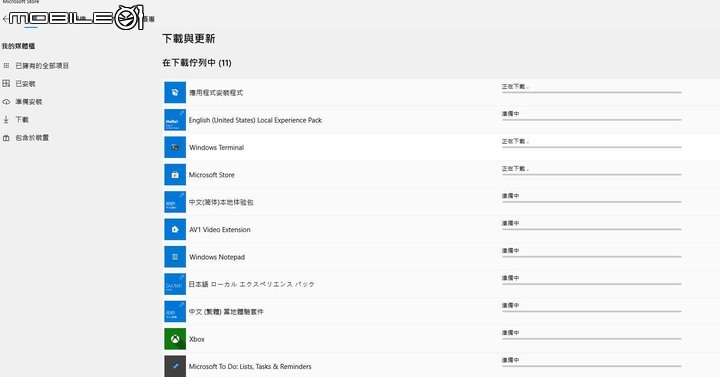Screen dimensions: 720x377
Task: Open English (United States) Local Experience Pack entry
Action: coord(255,120)
